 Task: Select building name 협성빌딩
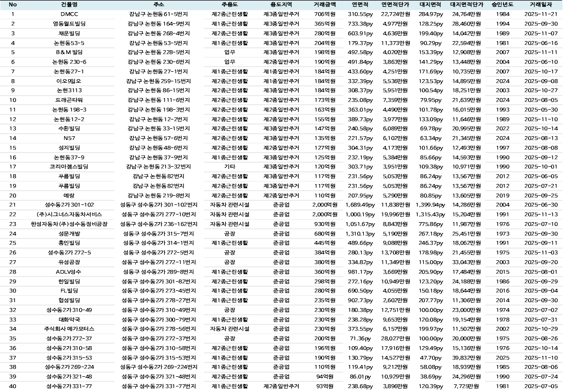point(69,300)
